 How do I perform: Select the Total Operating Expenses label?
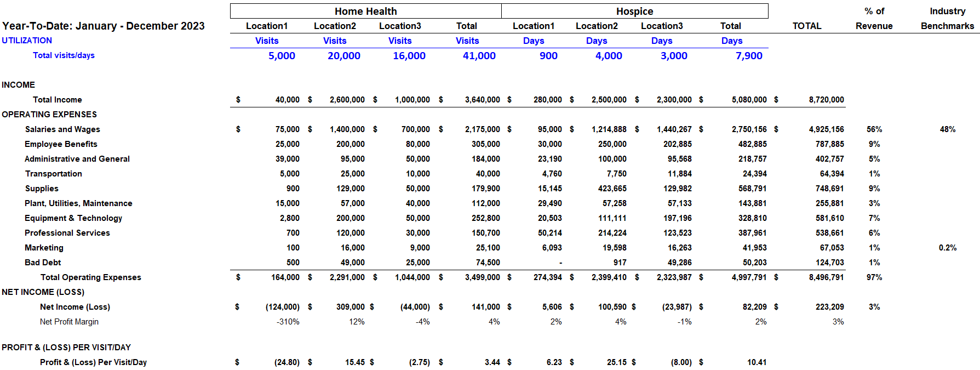point(90,277)
